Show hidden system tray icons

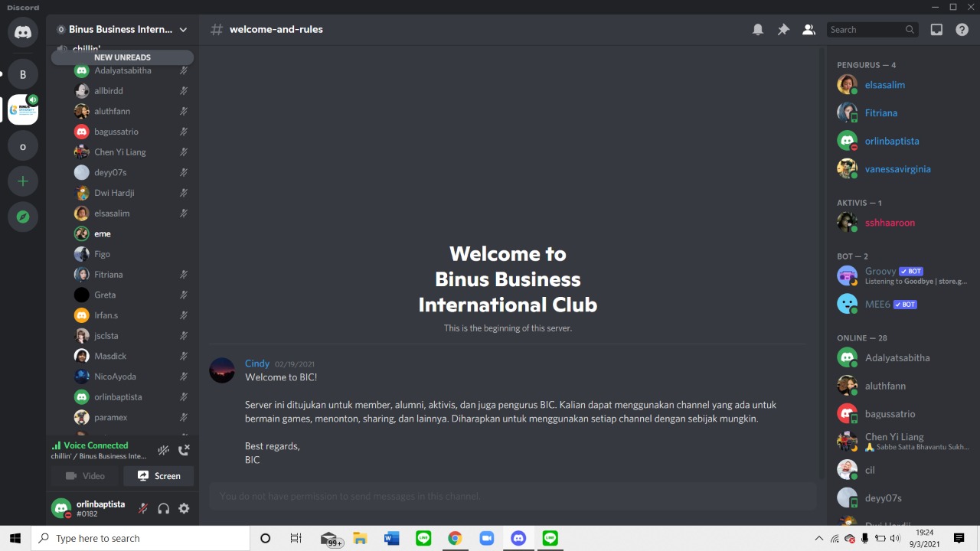click(818, 539)
